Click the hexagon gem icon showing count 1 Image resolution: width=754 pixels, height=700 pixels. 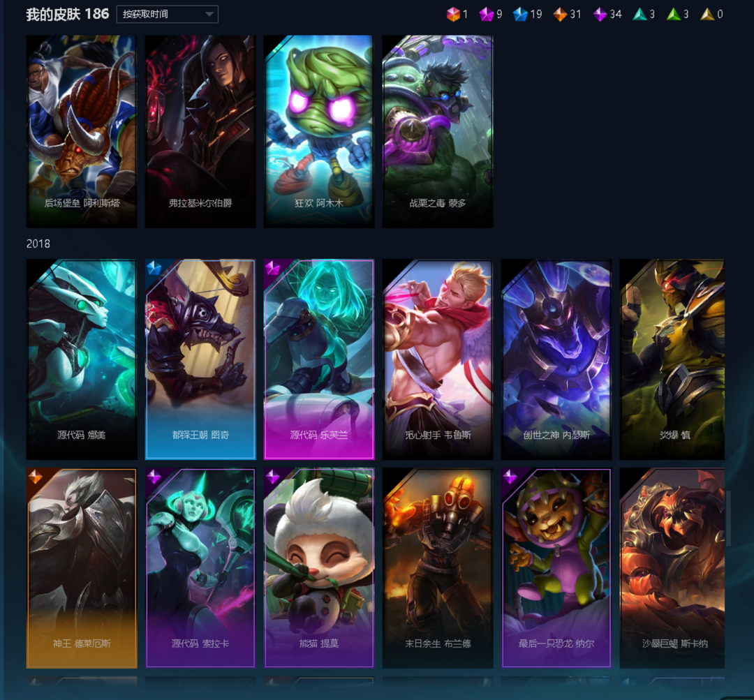coord(453,15)
